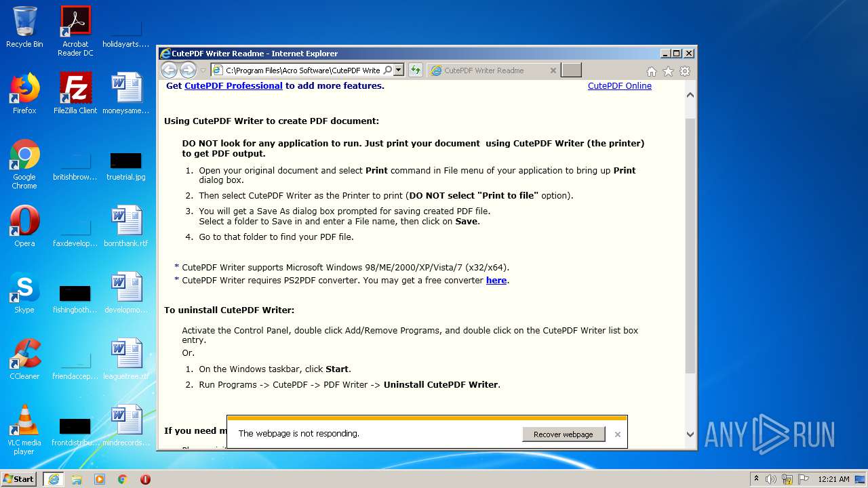Image resolution: width=868 pixels, height=488 pixels.
Task: Click the scrollbar down arrow
Action: (x=690, y=434)
